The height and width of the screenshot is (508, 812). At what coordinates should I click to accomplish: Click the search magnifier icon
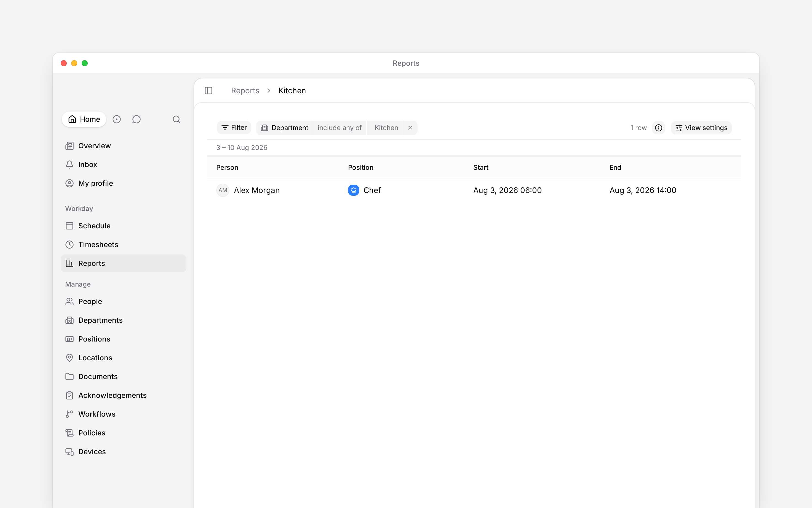click(177, 119)
